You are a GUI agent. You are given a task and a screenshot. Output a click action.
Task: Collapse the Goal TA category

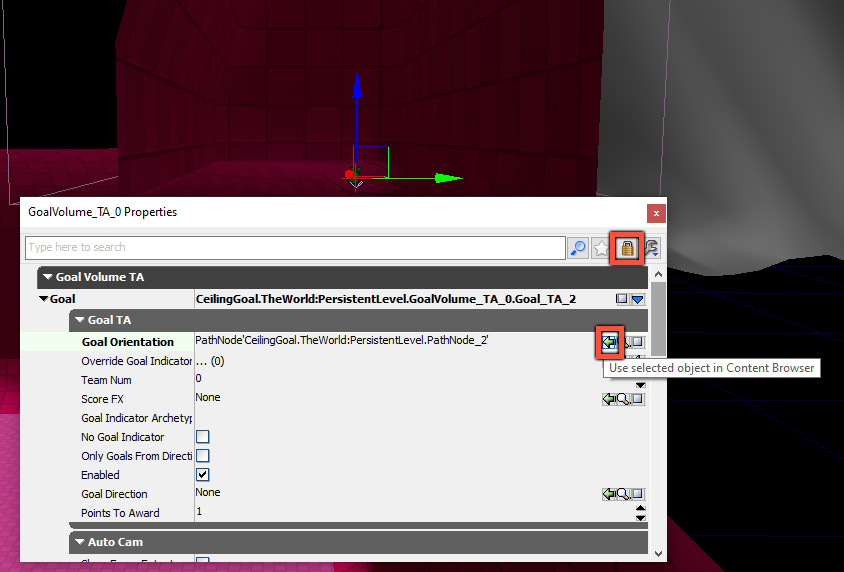point(80,320)
